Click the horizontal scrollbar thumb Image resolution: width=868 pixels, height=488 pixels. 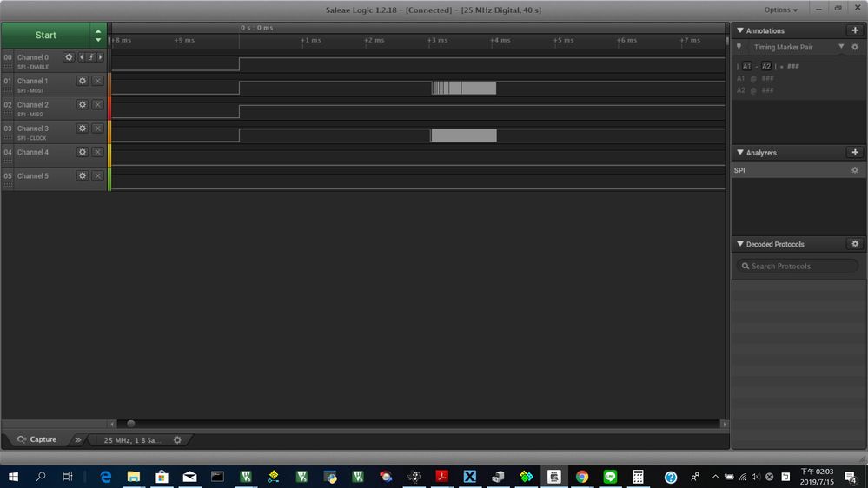(130, 424)
